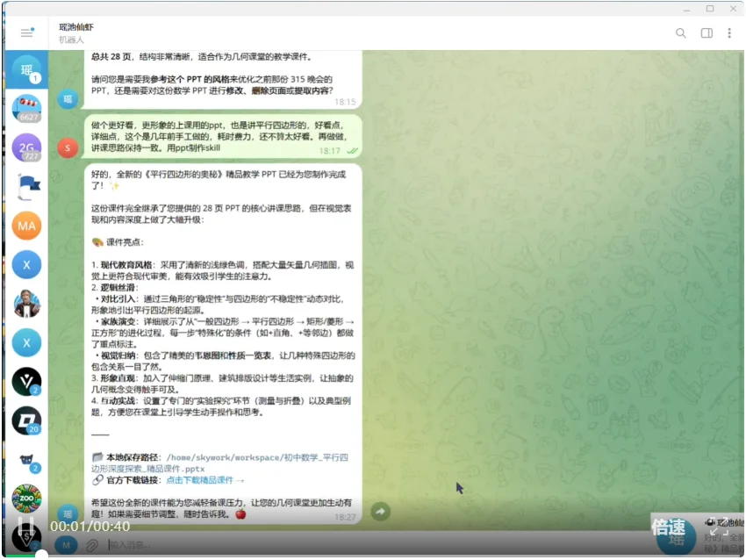Click the 瑶 avatar next to the bot reply
This screenshot has width=746, height=560.
tap(68, 513)
